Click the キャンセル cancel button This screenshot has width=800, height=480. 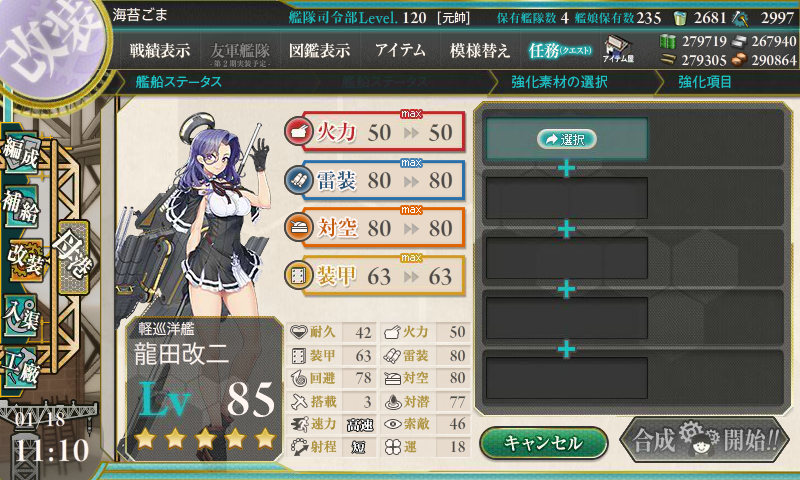[x=543, y=442]
